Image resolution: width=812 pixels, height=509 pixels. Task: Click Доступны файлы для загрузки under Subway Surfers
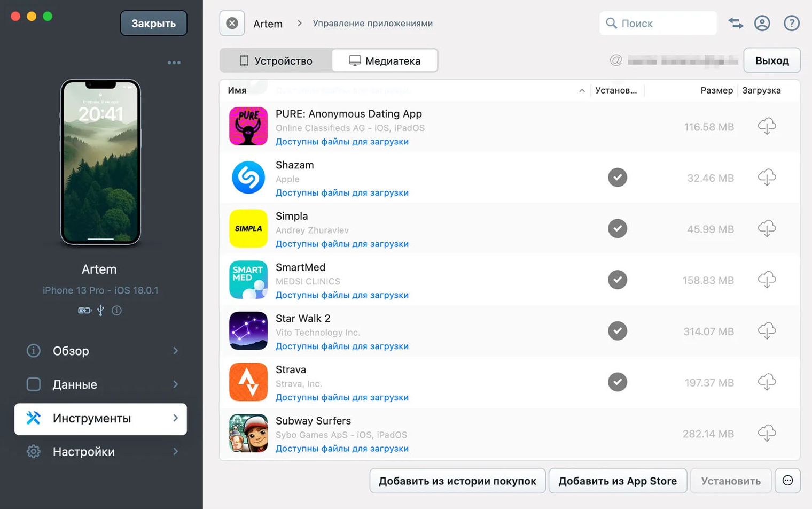[342, 449]
